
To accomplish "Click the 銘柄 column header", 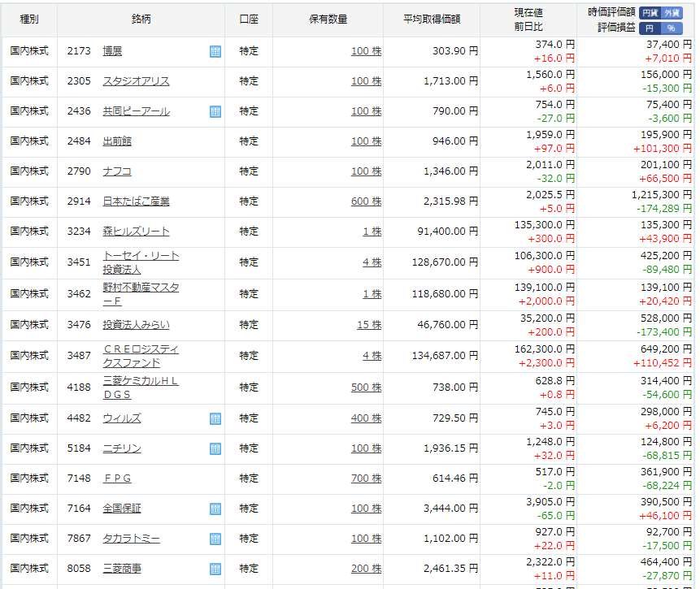I will click(141, 19).
